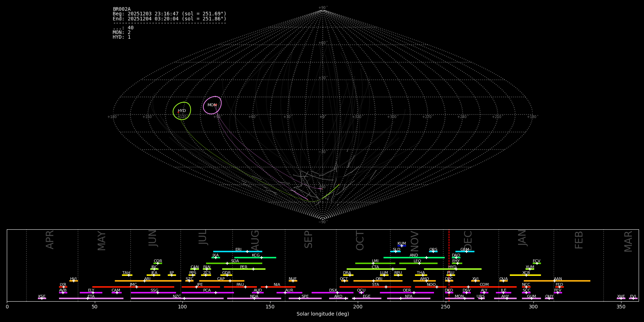Click the XCB shower label
This screenshot has width=644, height=322.
tap(526, 273)
